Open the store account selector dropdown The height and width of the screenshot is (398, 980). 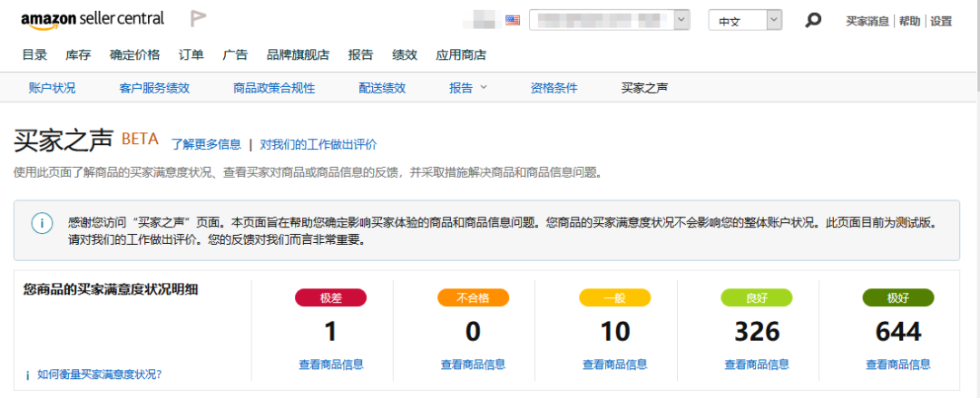click(x=609, y=20)
